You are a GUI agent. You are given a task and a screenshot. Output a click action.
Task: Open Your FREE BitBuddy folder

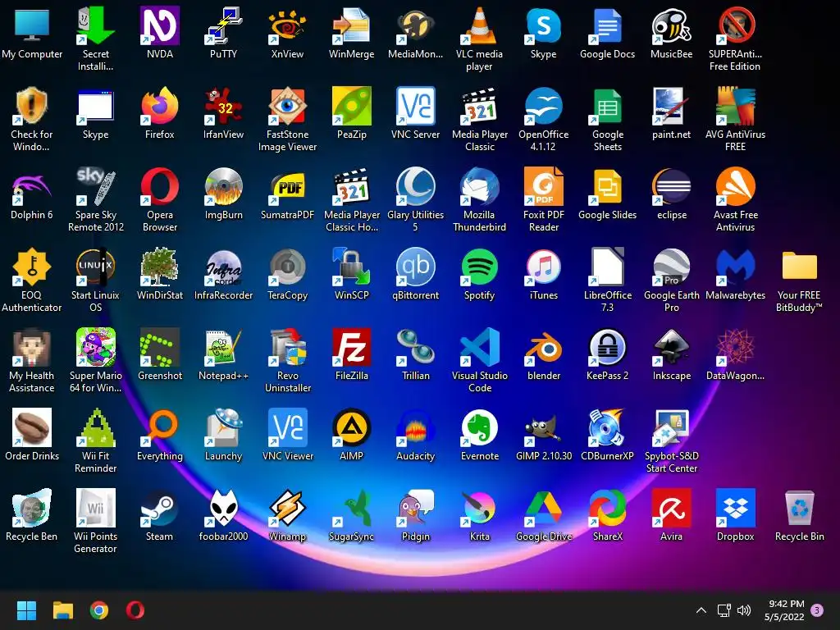(x=799, y=267)
